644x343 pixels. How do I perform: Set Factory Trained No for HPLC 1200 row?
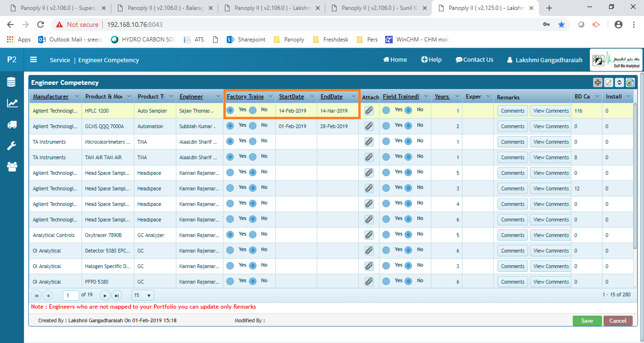point(253,110)
